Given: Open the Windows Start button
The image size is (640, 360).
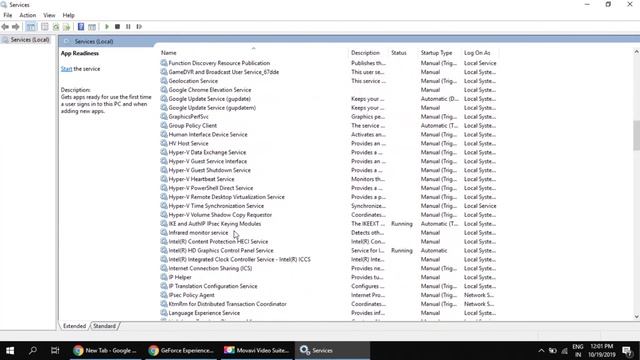Looking at the screenshot, I should 10,351.
